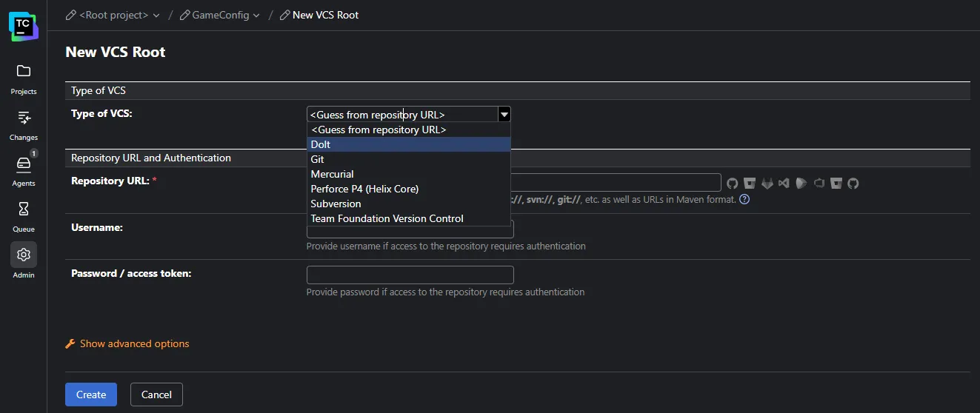
Task: Expand the Root project breadcrumb chevron
Action: pos(156,15)
